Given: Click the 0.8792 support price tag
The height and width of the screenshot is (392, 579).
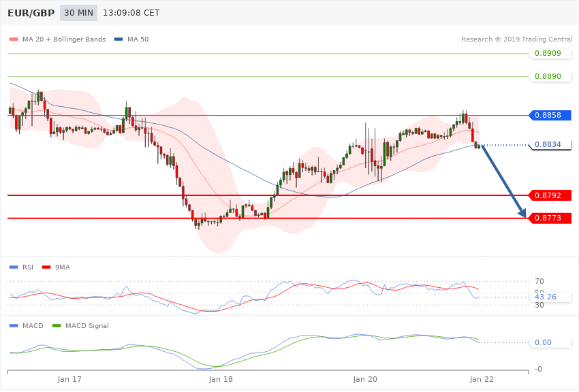Looking at the screenshot, I should click(x=550, y=195).
